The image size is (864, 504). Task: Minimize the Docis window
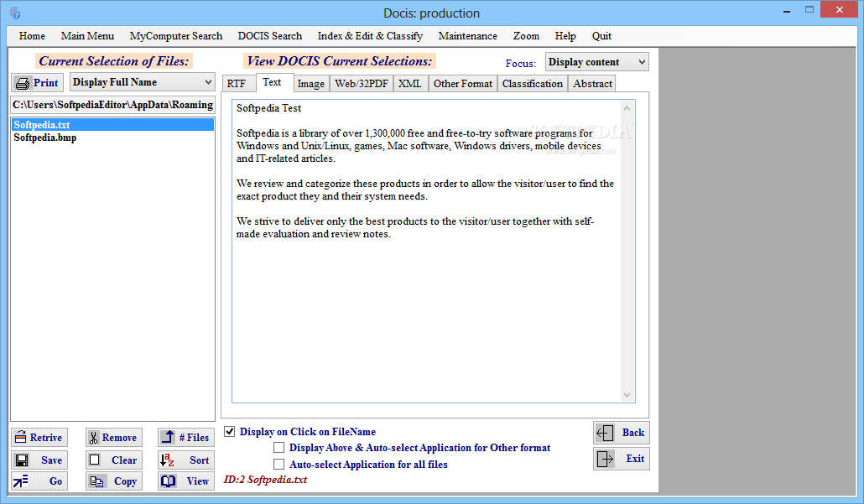tap(787, 10)
